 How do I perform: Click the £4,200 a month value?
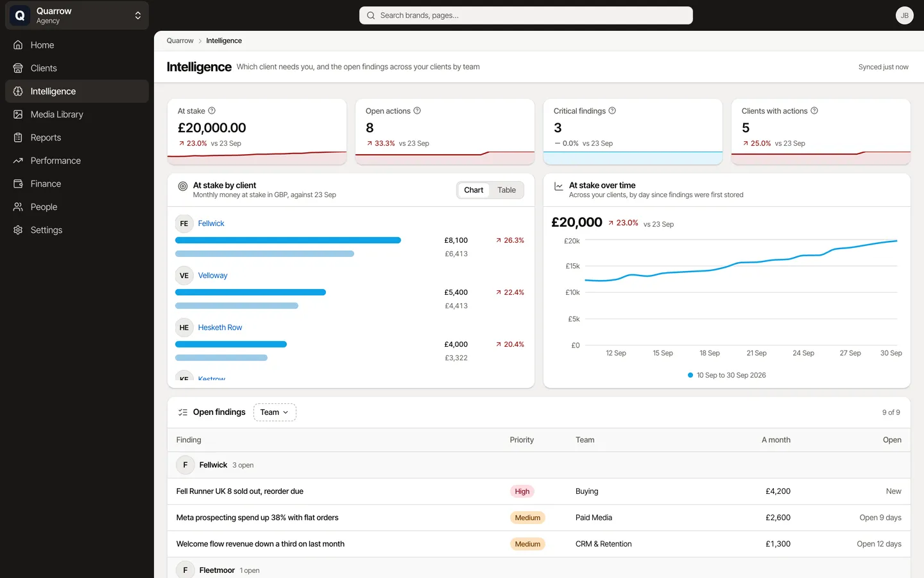pos(778,491)
